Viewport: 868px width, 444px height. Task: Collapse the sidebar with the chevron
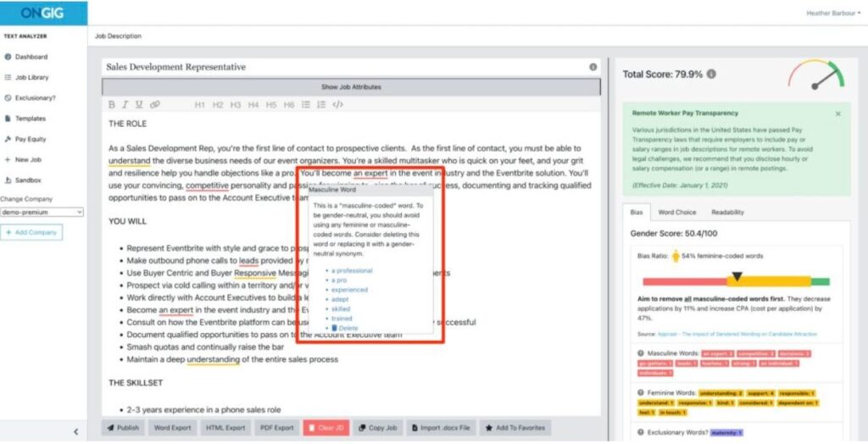pyautogui.click(x=75, y=432)
